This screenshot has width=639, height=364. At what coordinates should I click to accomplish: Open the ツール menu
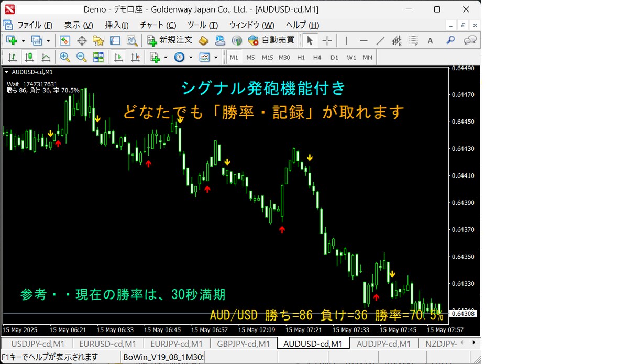point(203,25)
